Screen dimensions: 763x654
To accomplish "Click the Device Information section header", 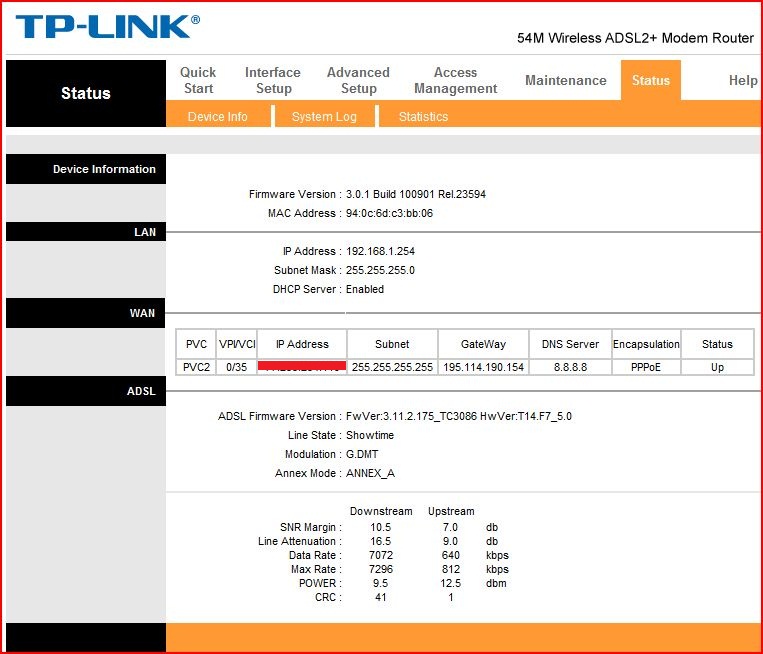I will coord(86,169).
